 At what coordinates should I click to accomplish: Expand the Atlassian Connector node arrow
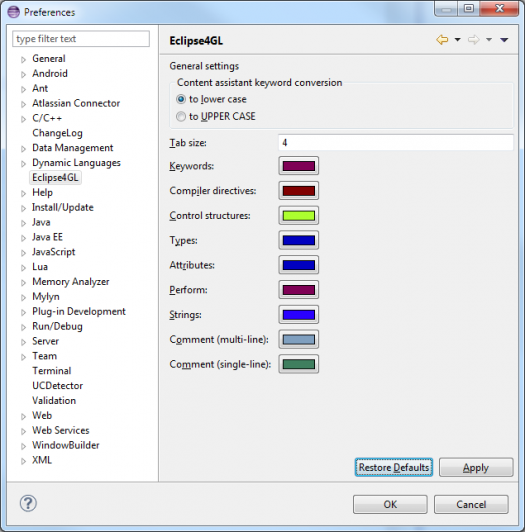click(23, 104)
